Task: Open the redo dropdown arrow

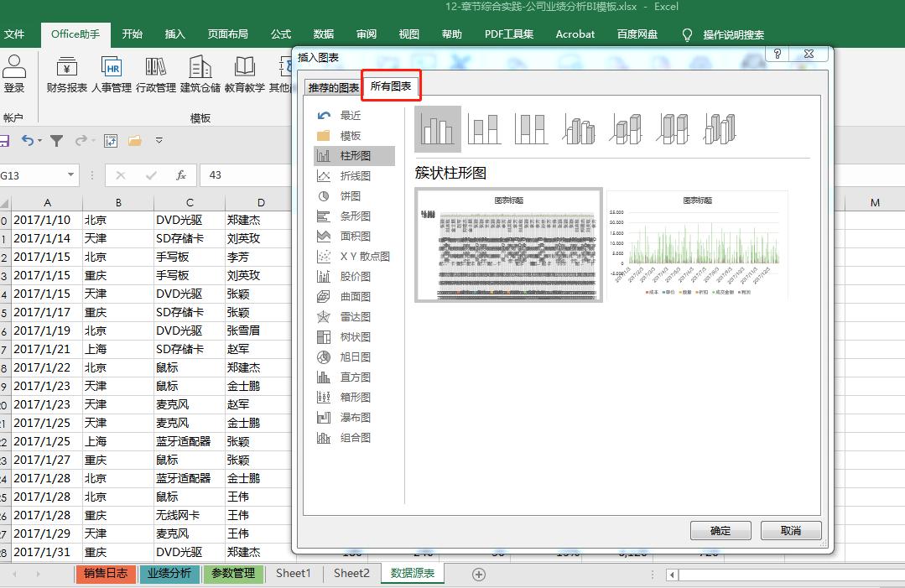Action: click(92, 141)
